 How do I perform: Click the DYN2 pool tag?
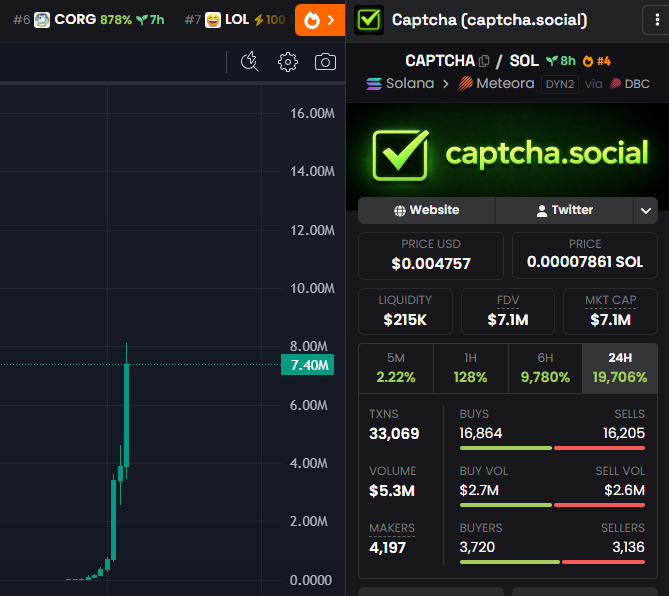[560, 84]
